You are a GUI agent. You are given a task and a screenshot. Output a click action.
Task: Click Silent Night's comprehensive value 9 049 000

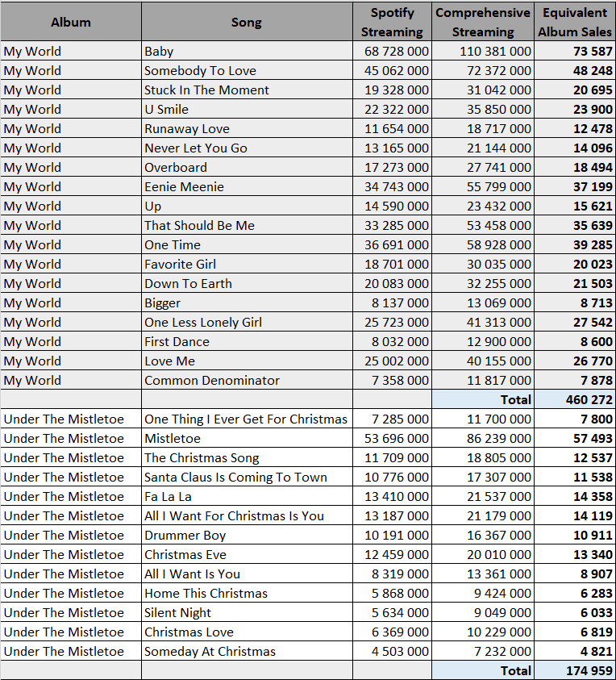tap(483, 613)
